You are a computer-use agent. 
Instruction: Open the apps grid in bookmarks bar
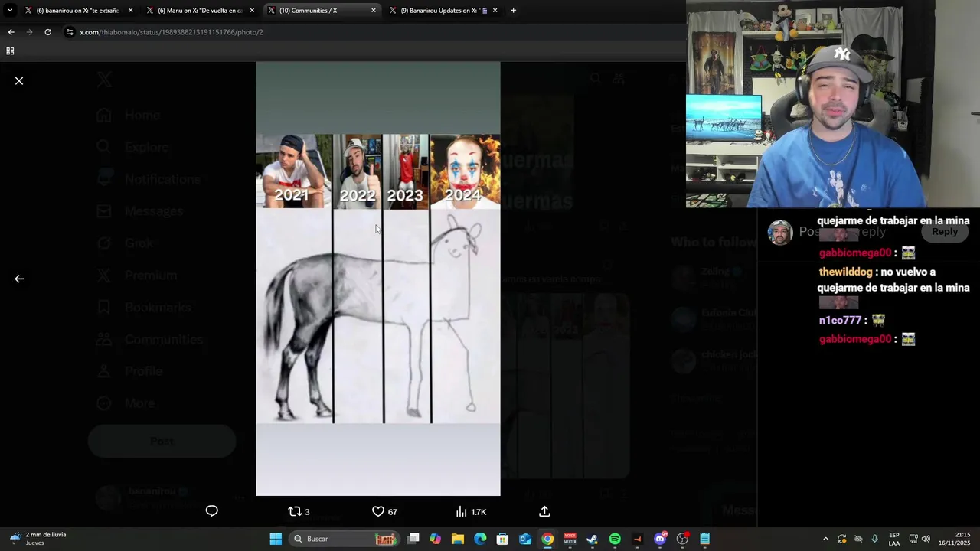point(10,51)
